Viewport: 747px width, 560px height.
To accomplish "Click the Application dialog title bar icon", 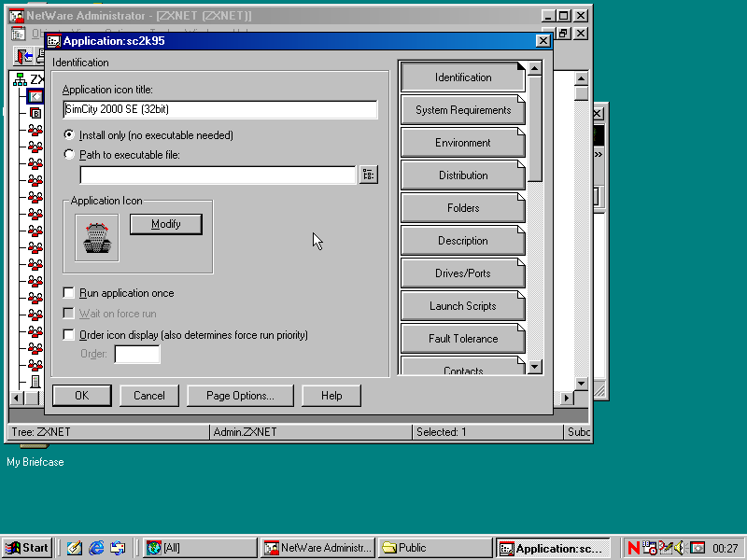I will 54,41.
